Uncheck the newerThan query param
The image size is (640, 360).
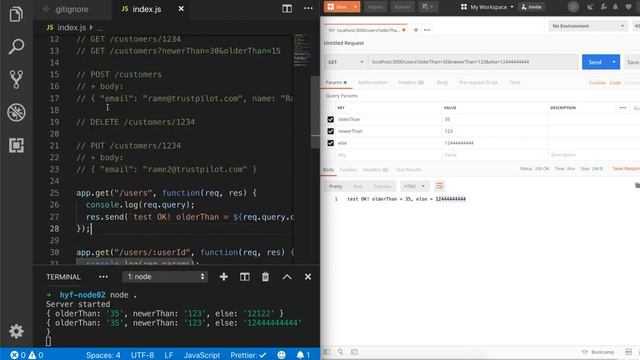click(x=331, y=131)
